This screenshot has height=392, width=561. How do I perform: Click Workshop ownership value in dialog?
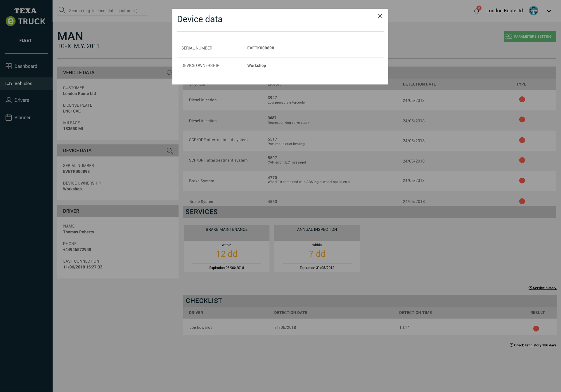[257, 66]
